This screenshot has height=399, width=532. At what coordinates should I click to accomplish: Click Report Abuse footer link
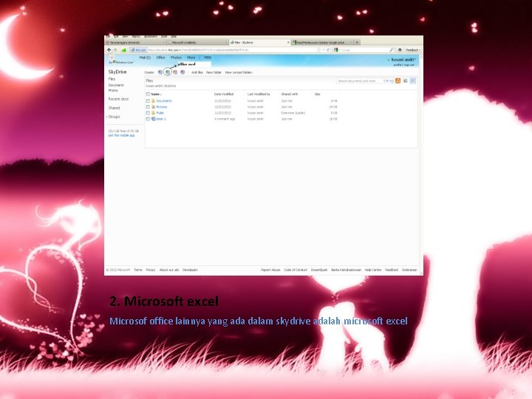pyautogui.click(x=270, y=270)
